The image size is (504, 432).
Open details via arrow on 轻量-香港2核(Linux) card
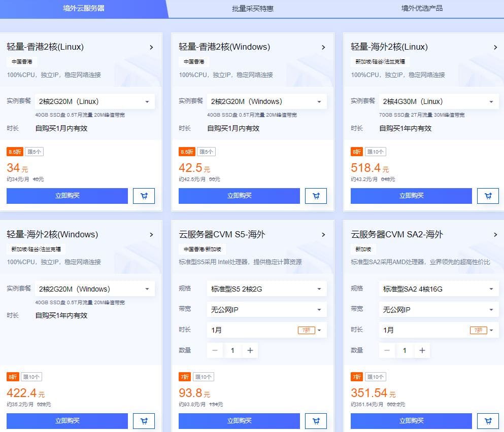pyautogui.click(x=151, y=47)
